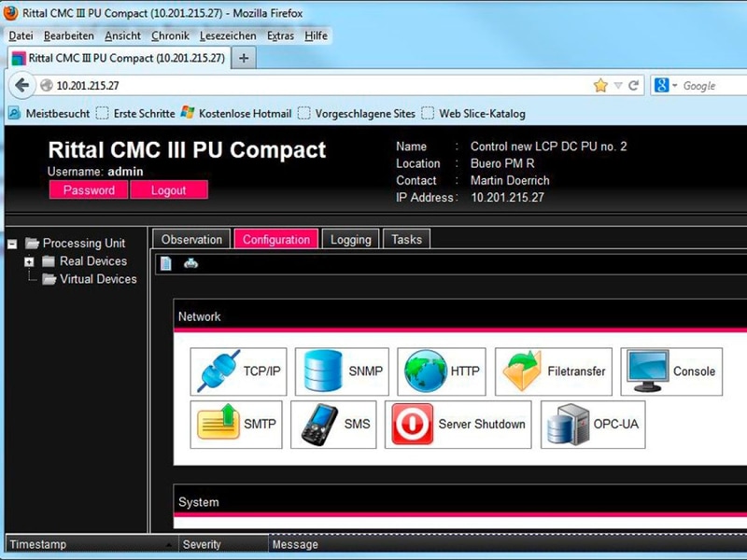Image resolution: width=747 pixels, height=560 pixels.
Task: Open Erste Schritte bookmark
Action: coord(135,113)
